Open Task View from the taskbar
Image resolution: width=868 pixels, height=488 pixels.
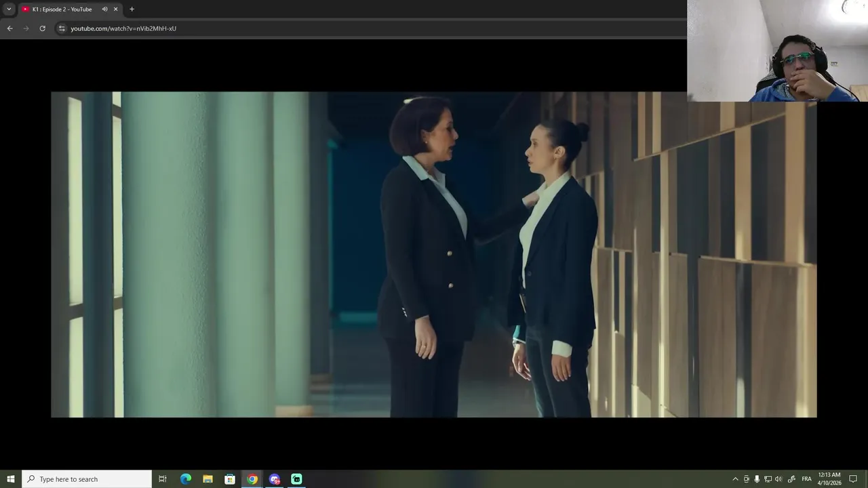click(x=163, y=479)
